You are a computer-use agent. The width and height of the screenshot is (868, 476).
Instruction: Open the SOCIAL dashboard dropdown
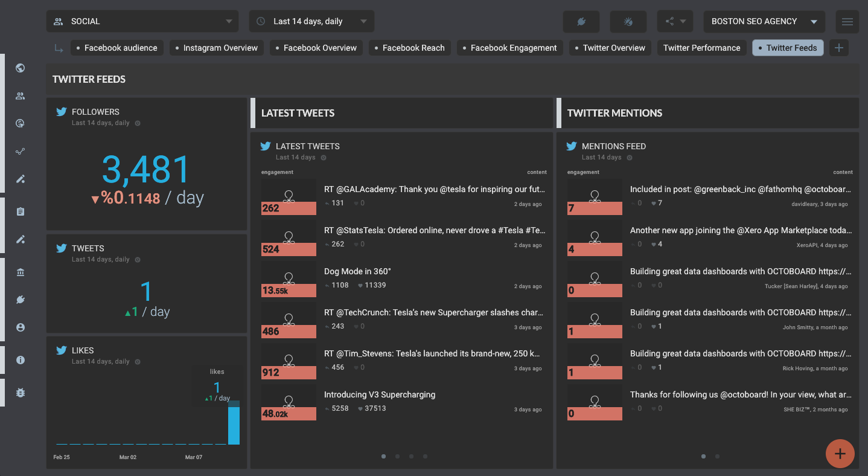(x=142, y=21)
